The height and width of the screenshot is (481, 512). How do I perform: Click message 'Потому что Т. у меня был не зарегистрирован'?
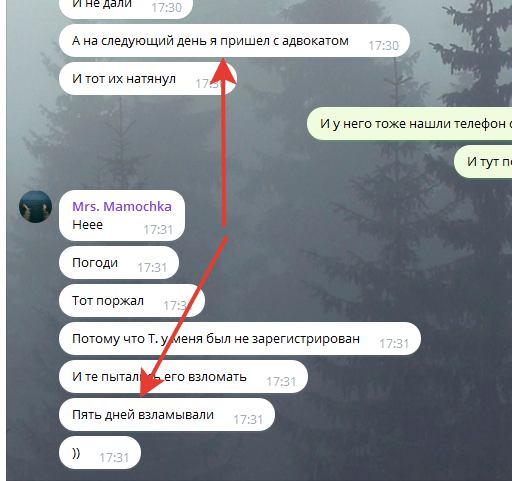coord(240,339)
